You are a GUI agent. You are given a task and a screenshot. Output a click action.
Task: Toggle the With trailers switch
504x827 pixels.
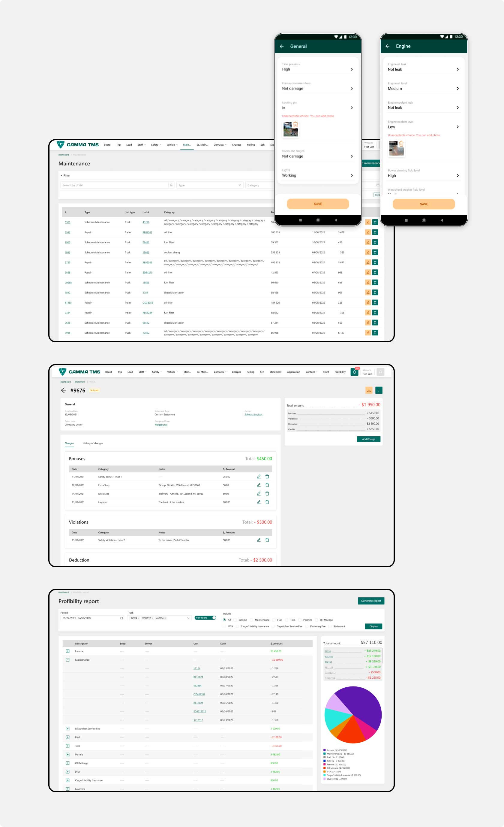click(205, 618)
